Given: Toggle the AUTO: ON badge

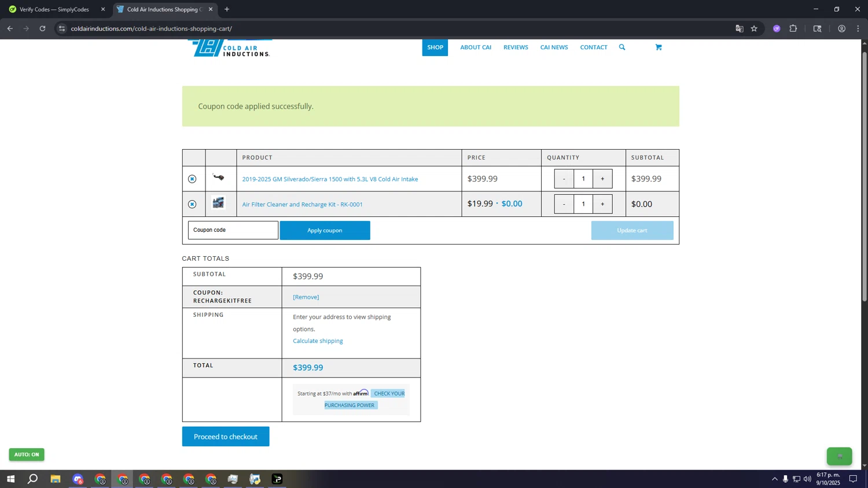Looking at the screenshot, I should coord(27,454).
